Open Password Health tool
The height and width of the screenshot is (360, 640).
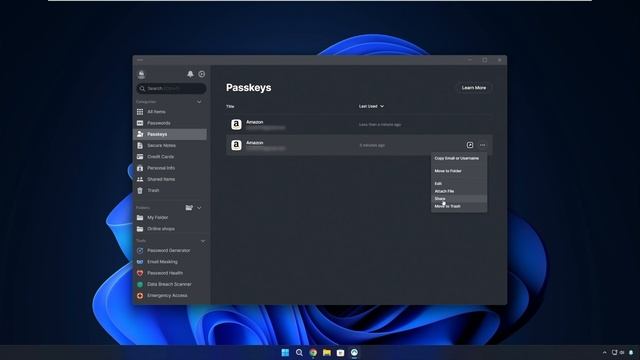click(x=170, y=273)
